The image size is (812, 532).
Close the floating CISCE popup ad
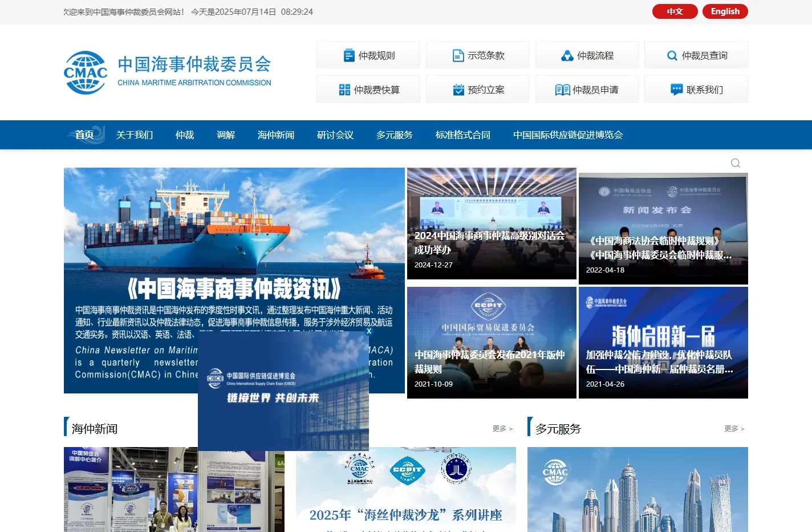click(x=369, y=331)
